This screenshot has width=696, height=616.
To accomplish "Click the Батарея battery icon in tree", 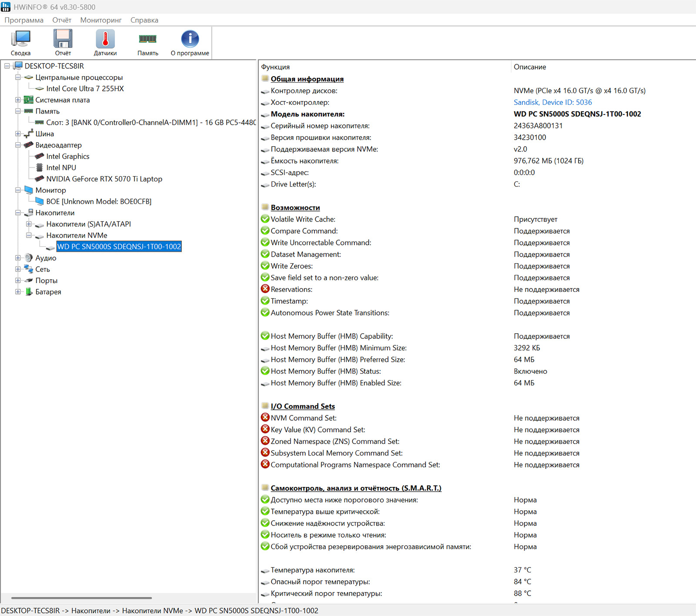I will click(29, 292).
